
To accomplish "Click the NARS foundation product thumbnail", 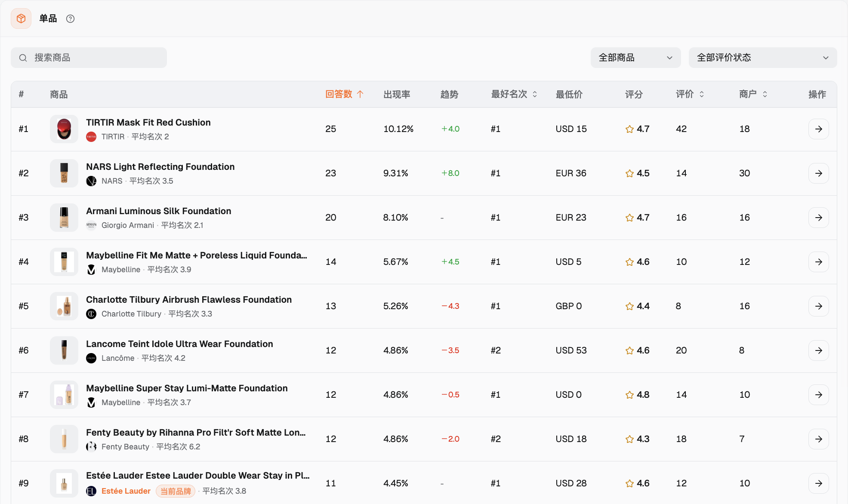I will 64,173.
